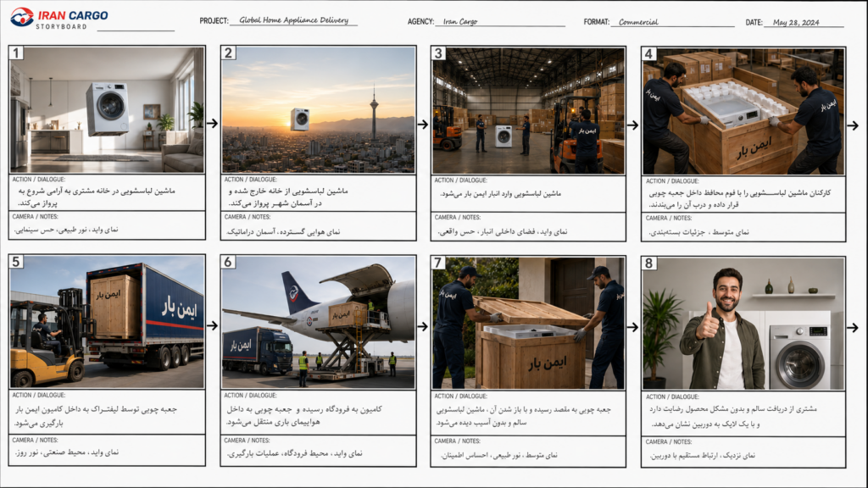Click the PROJECT: label
Screen dimensions: 868x488
[x=214, y=21]
